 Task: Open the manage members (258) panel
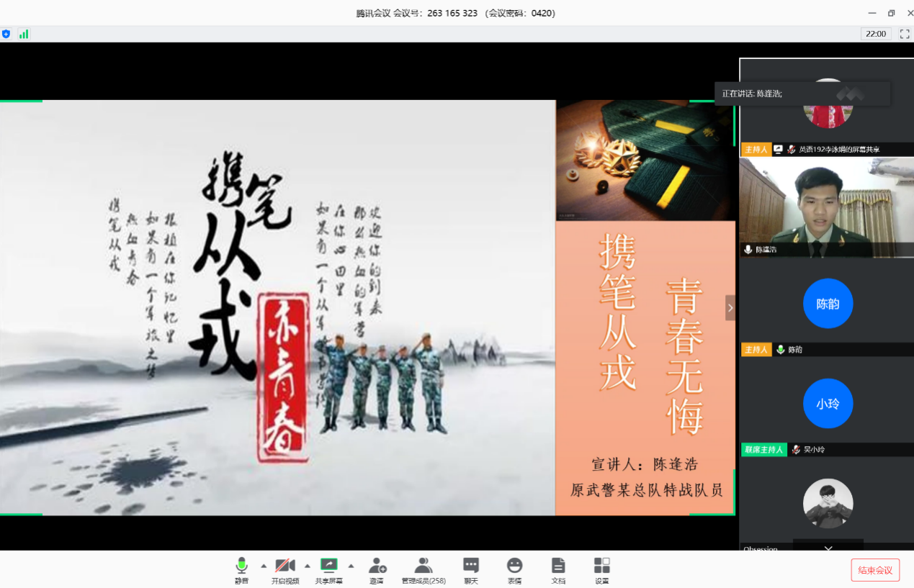424,571
